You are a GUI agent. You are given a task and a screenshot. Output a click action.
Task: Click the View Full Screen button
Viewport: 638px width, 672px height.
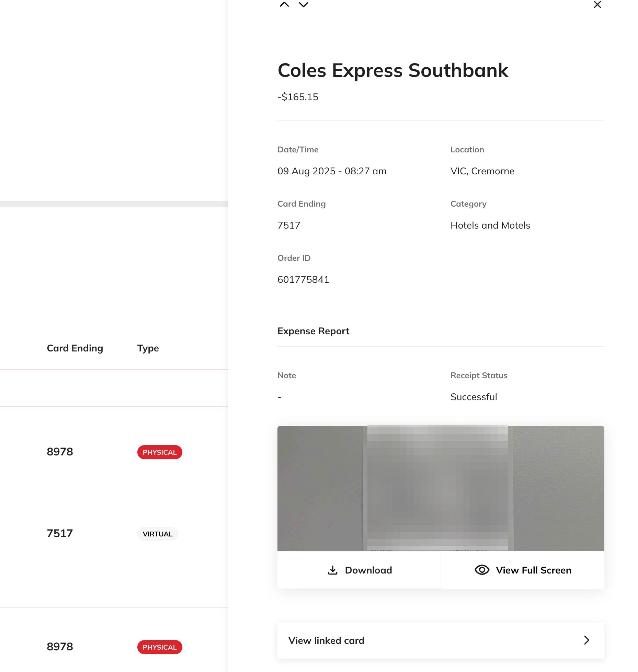tap(522, 570)
